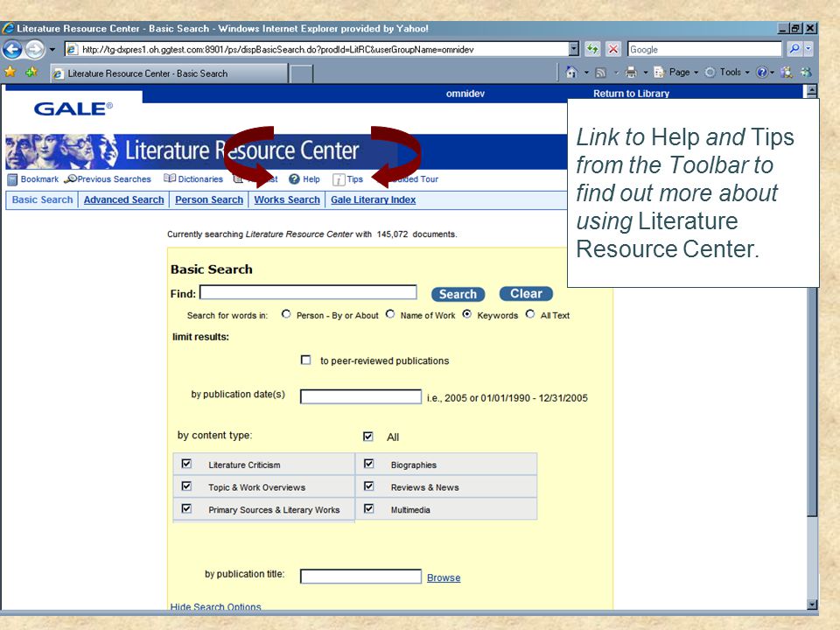
Task: Open the Tools menu in command bar
Action: [x=727, y=72]
